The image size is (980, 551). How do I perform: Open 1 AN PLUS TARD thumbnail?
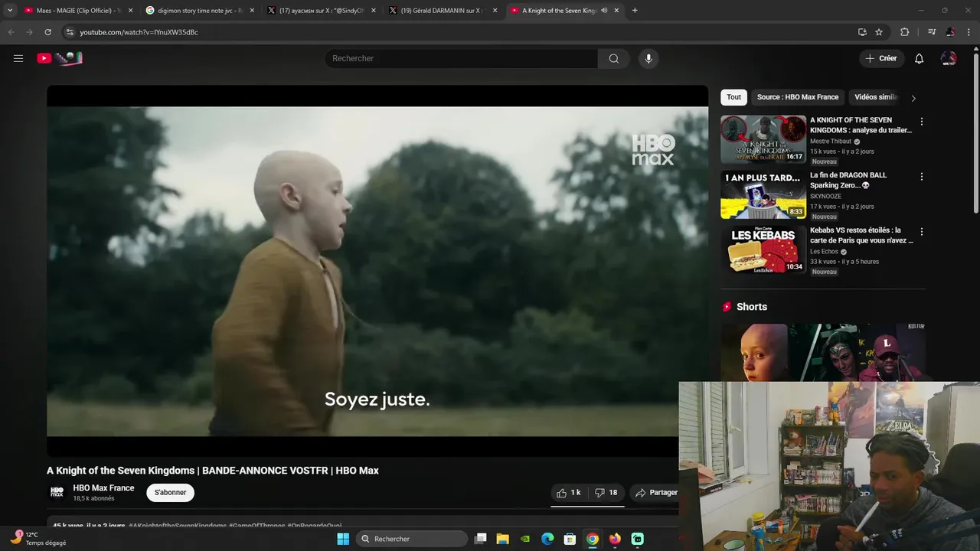(x=763, y=194)
